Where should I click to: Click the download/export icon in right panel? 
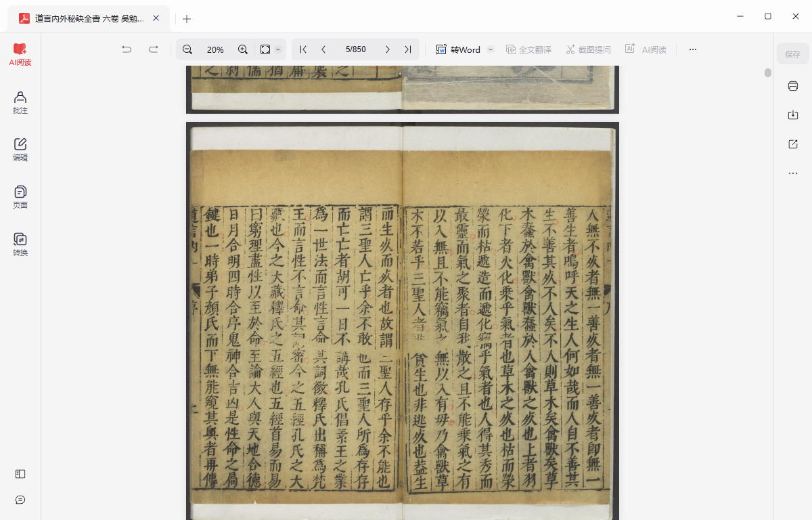(793, 115)
